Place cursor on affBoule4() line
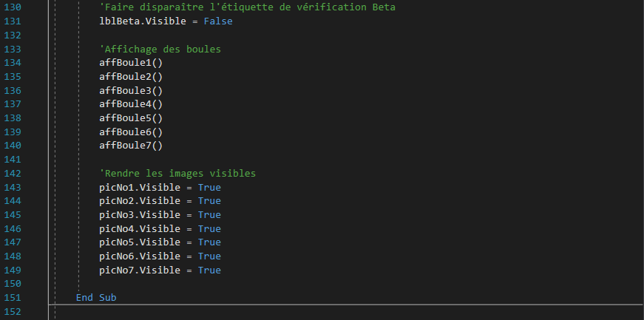 point(131,104)
